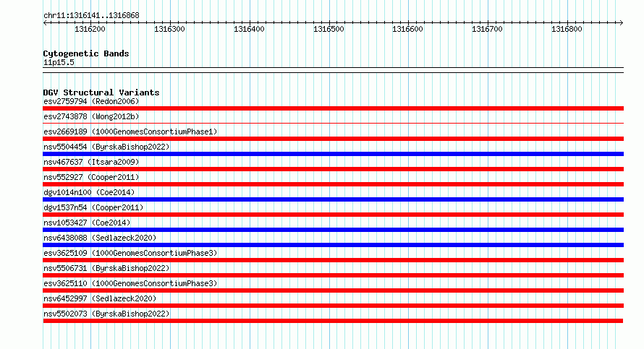Open esv3625109 (1000GenomesConsortiumPhase3) label

click(x=130, y=253)
